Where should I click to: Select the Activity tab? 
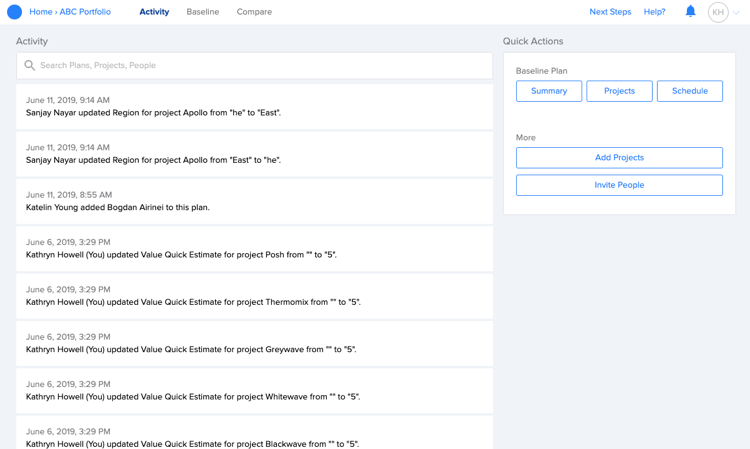click(x=154, y=12)
